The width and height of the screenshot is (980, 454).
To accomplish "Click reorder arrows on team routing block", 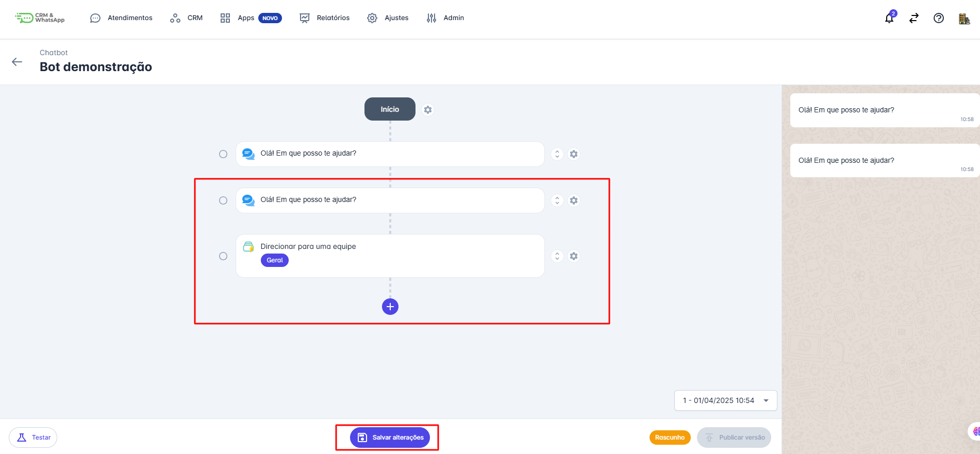I will [x=557, y=256].
